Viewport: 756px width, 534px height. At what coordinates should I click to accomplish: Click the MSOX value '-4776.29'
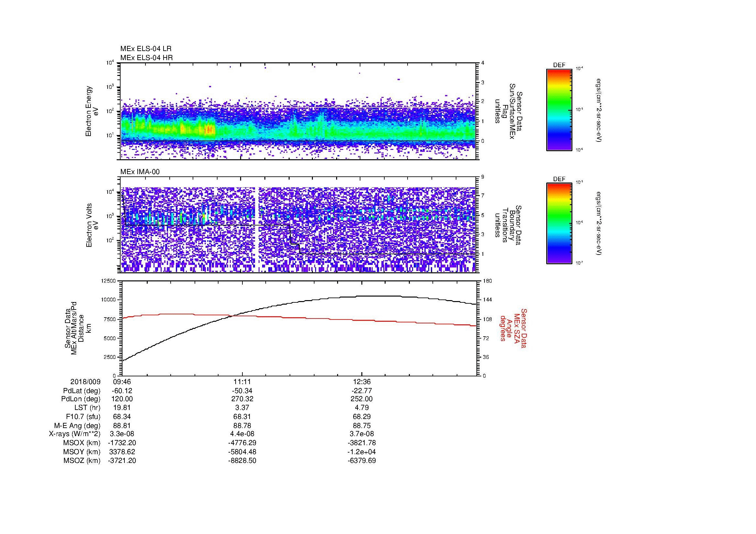pyautogui.click(x=242, y=443)
